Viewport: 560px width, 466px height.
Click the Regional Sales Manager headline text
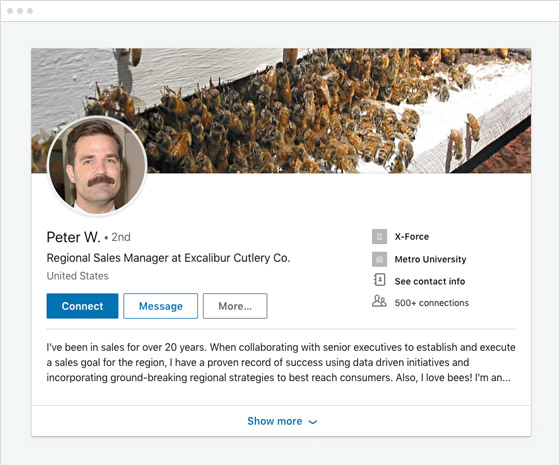(x=168, y=258)
